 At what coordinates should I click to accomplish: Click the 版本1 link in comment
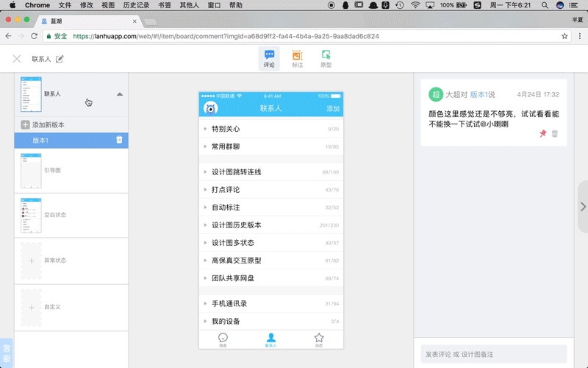pyautogui.click(x=479, y=95)
